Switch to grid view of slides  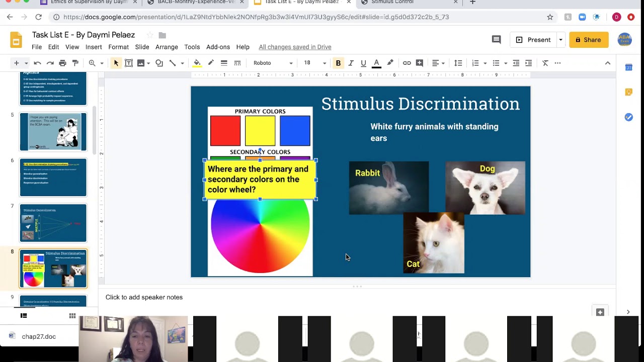pyautogui.click(x=72, y=316)
